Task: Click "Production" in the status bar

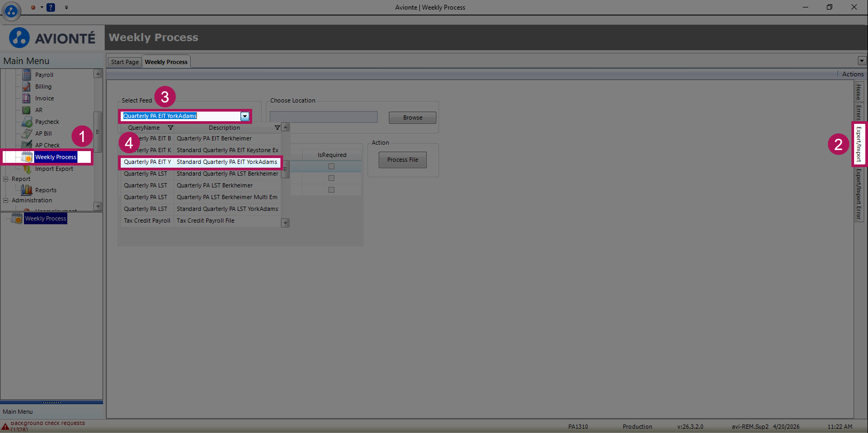Action: coord(637,427)
